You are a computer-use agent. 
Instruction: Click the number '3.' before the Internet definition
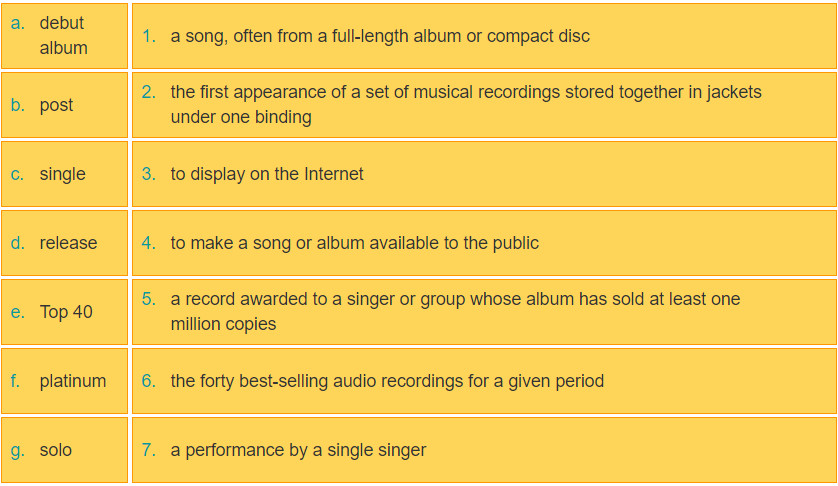point(149,174)
